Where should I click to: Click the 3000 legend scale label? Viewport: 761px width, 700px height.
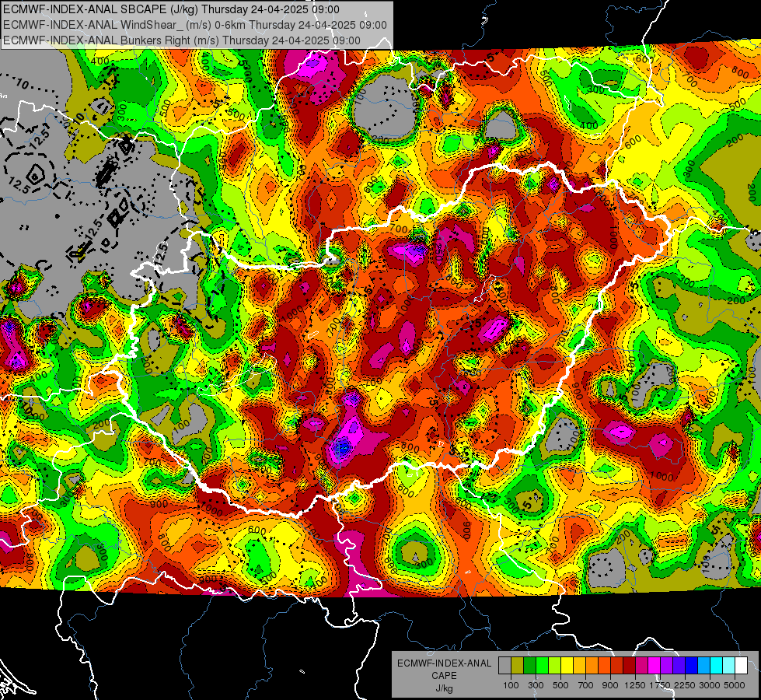click(x=710, y=685)
